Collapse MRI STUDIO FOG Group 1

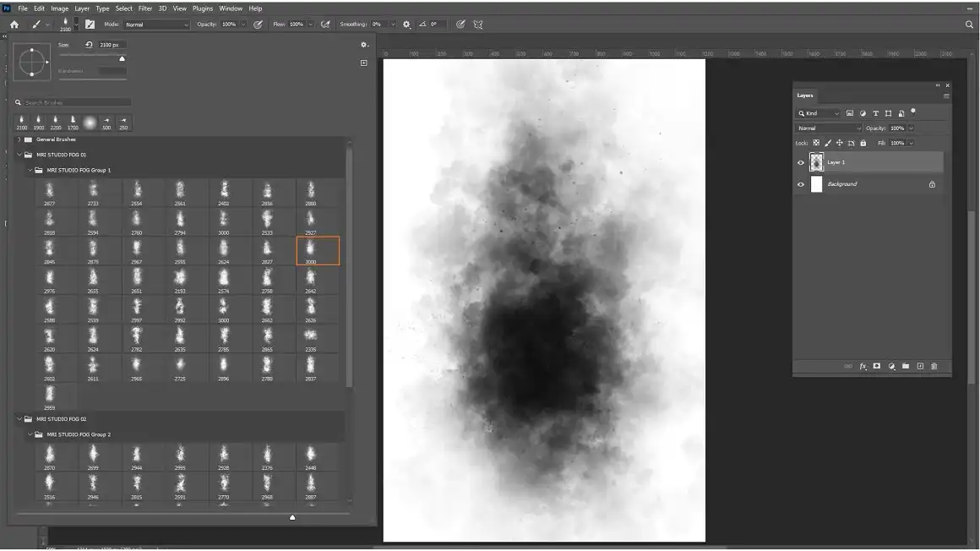pos(30,170)
